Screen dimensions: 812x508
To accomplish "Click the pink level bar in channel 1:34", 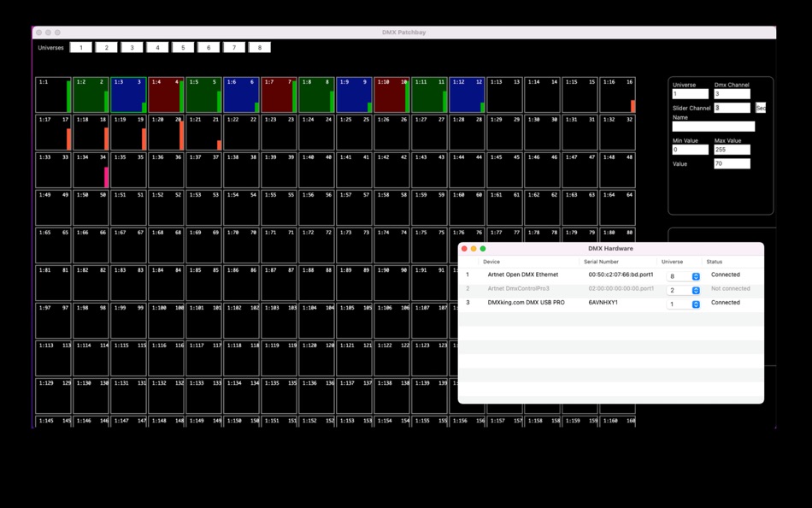I will [107, 177].
